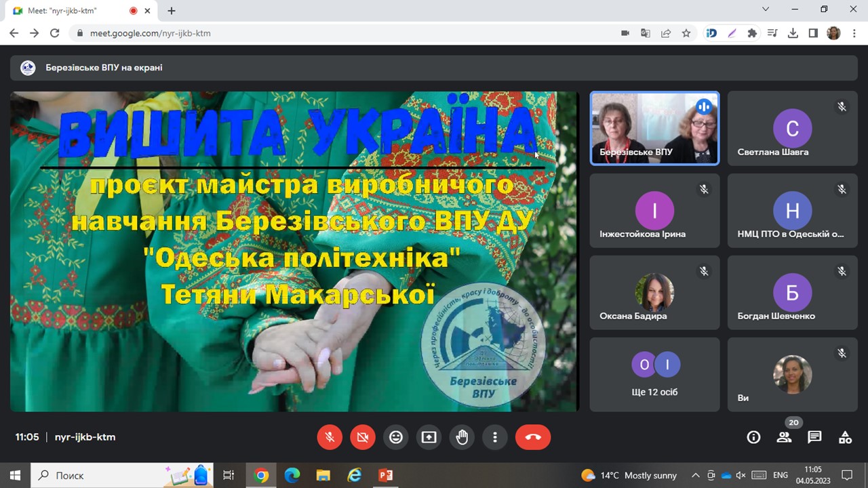Open the Chrome extensions puzzle icon

coord(752,33)
